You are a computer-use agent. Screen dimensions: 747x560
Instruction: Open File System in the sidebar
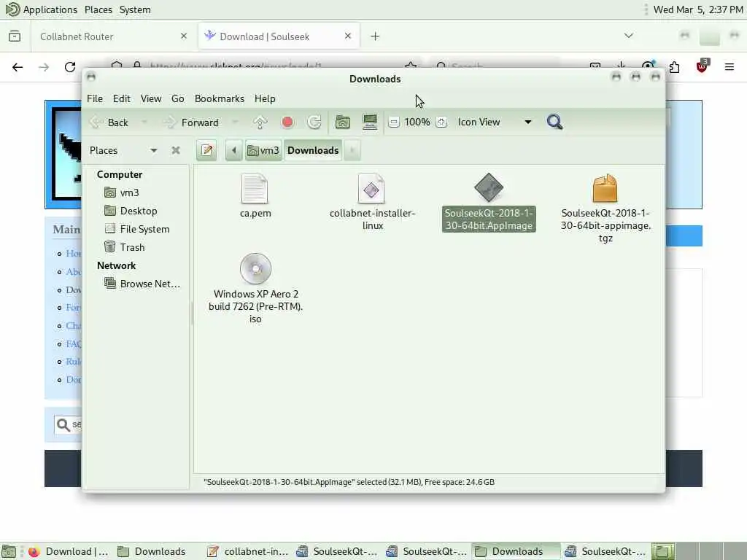(x=136, y=229)
